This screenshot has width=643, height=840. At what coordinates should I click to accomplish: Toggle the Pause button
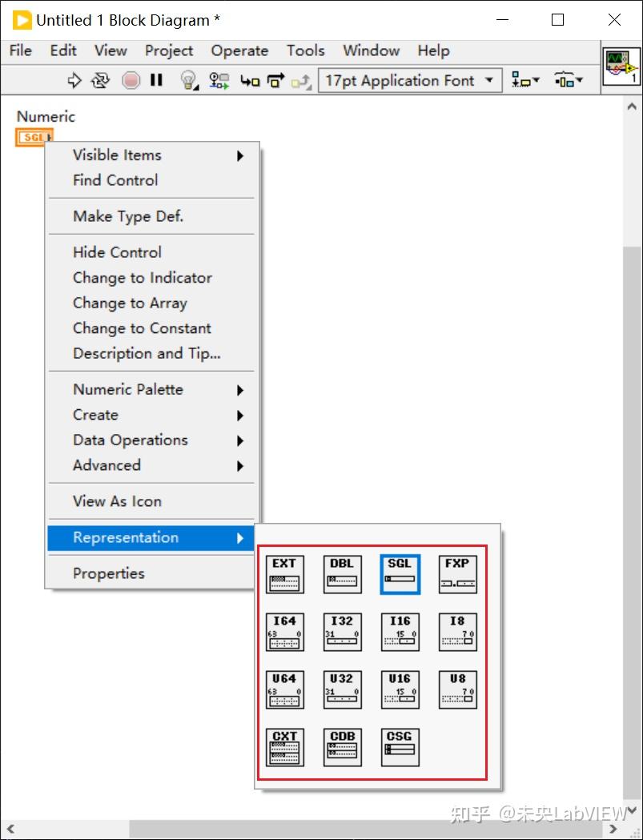(156, 80)
